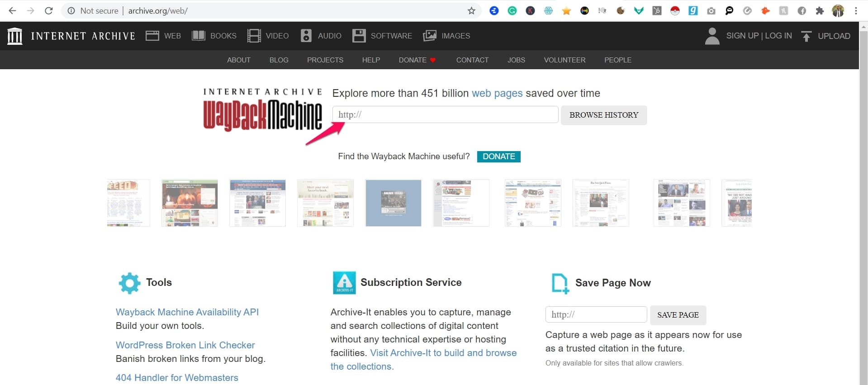Click the Internet Archive building logo
Screen dimensions: 868x385
pos(14,36)
